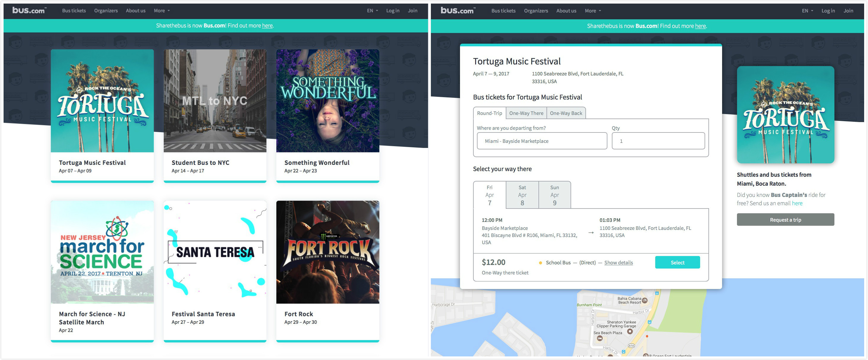Open Organizers link in left page
This screenshot has width=868, height=360.
(x=106, y=11)
